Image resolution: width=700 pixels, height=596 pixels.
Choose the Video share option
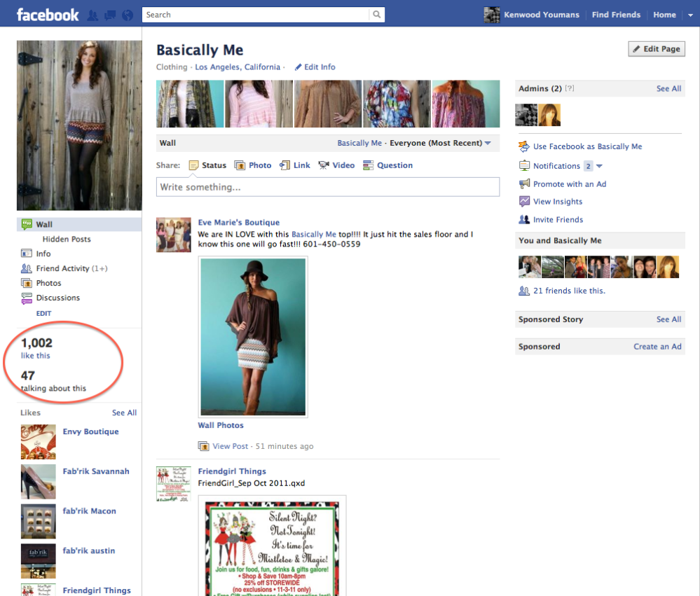(324, 165)
